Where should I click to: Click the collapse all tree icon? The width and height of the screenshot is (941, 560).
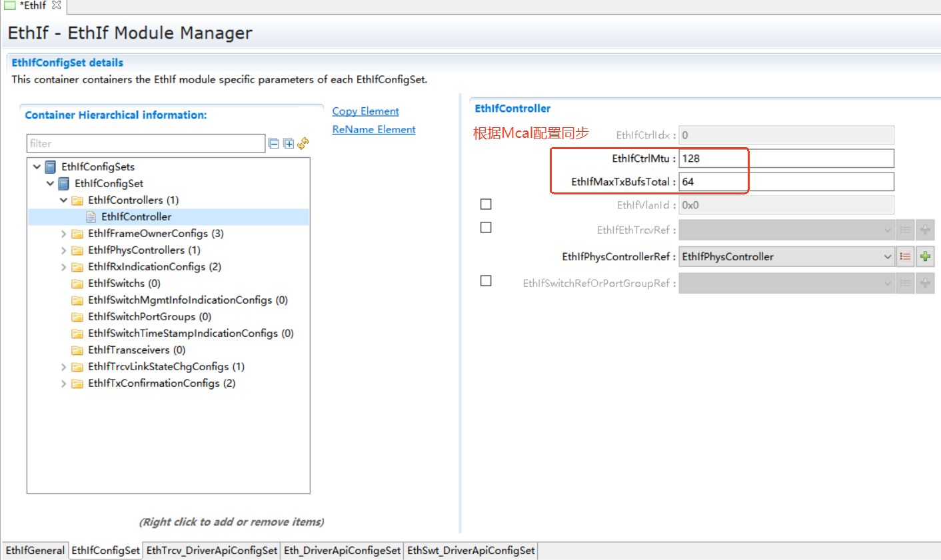point(273,143)
